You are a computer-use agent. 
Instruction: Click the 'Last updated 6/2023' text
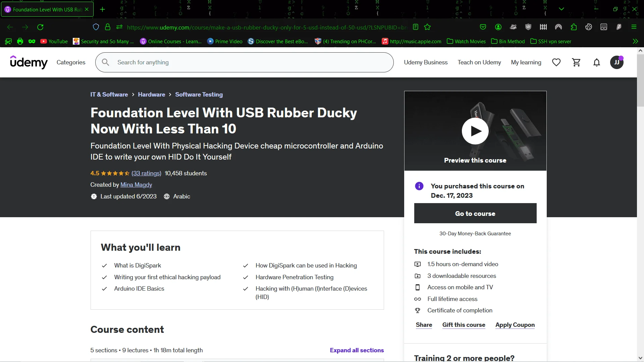tap(128, 196)
